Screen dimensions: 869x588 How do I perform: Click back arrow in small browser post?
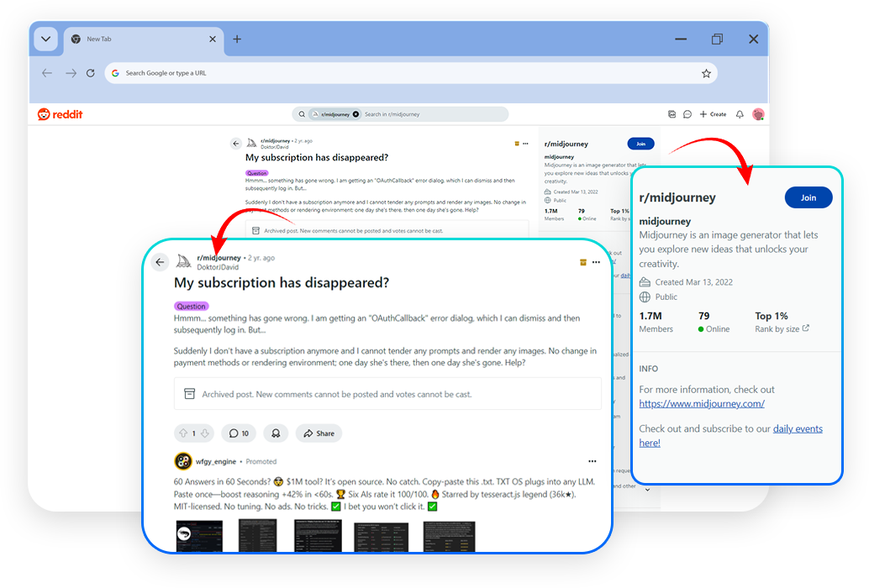[x=236, y=144]
